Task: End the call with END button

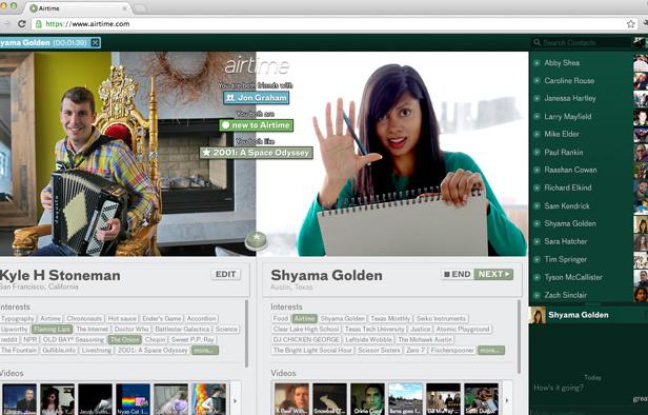Action: point(457,274)
